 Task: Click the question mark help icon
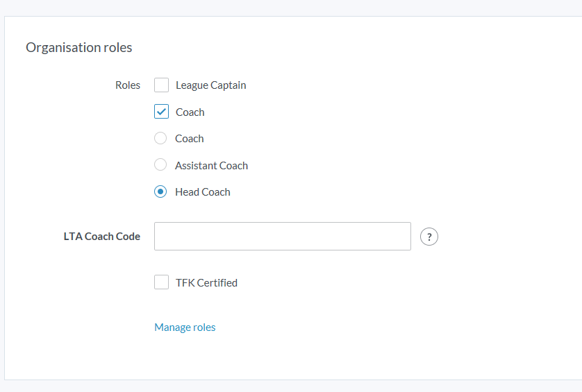click(429, 237)
